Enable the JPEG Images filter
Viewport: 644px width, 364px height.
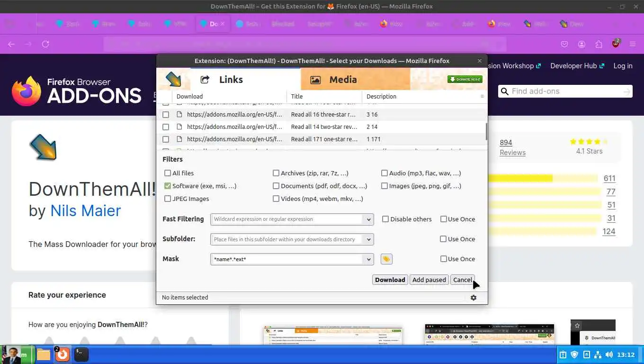[168, 199]
